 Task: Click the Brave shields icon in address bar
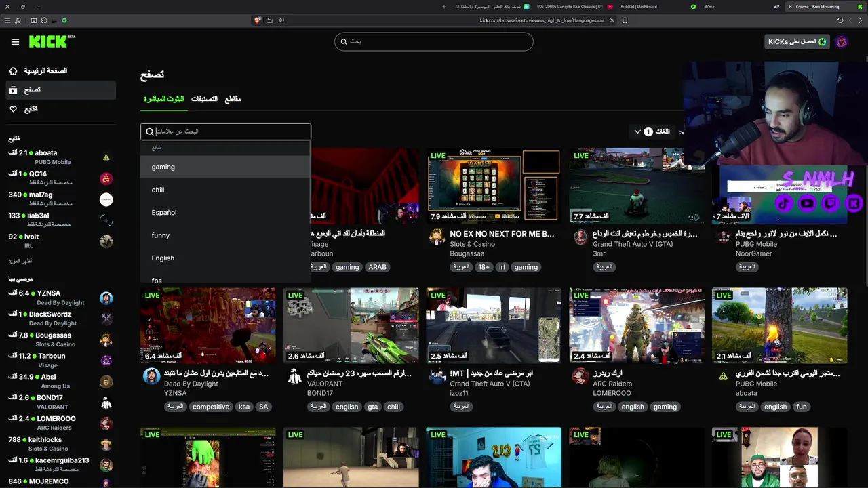pyautogui.click(x=258, y=20)
